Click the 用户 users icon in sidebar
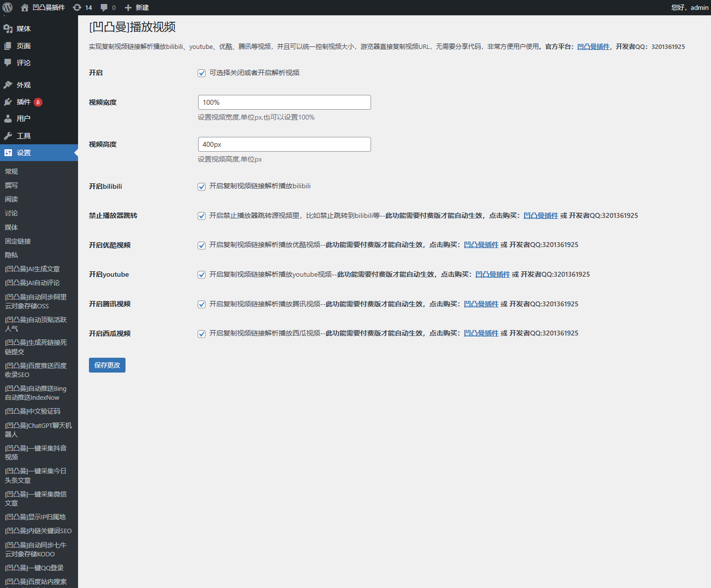Image resolution: width=711 pixels, height=588 pixels. [8, 119]
